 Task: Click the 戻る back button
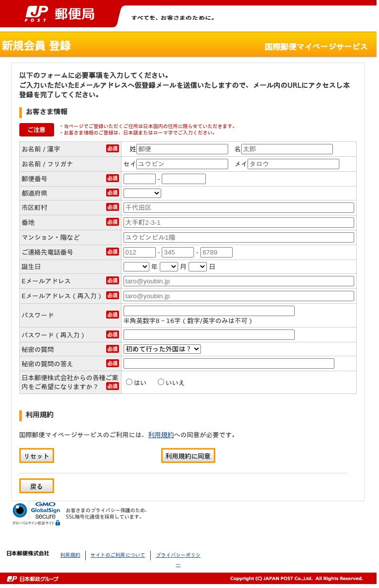point(37,486)
